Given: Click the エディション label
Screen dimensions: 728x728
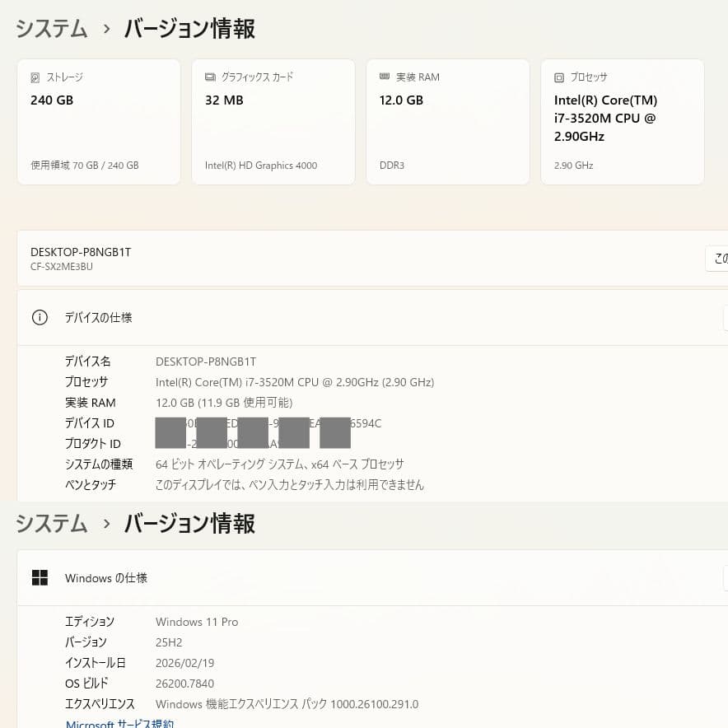Looking at the screenshot, I should point(90,622).
